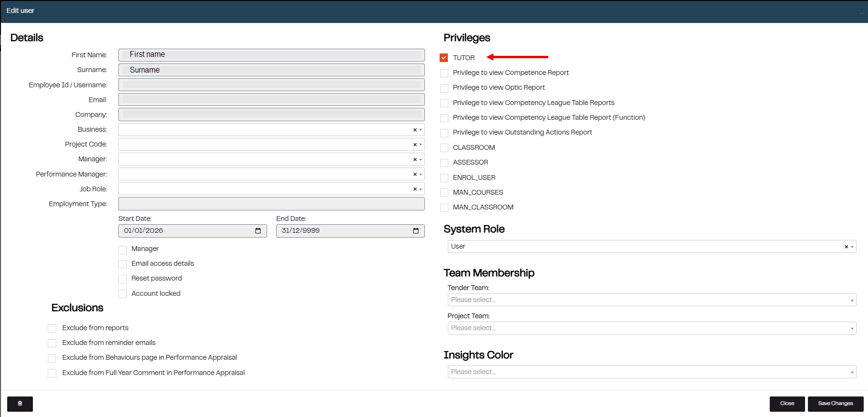Click the Save Changes button
868x417 pixels.
[x=835, y=404]
